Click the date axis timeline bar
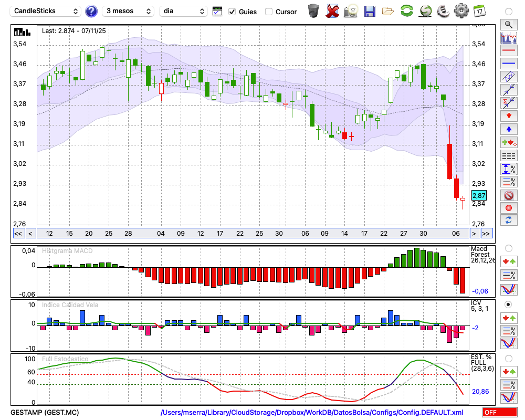Image resolution: width=525 pixels, height=420 pixels. (253, 234)
